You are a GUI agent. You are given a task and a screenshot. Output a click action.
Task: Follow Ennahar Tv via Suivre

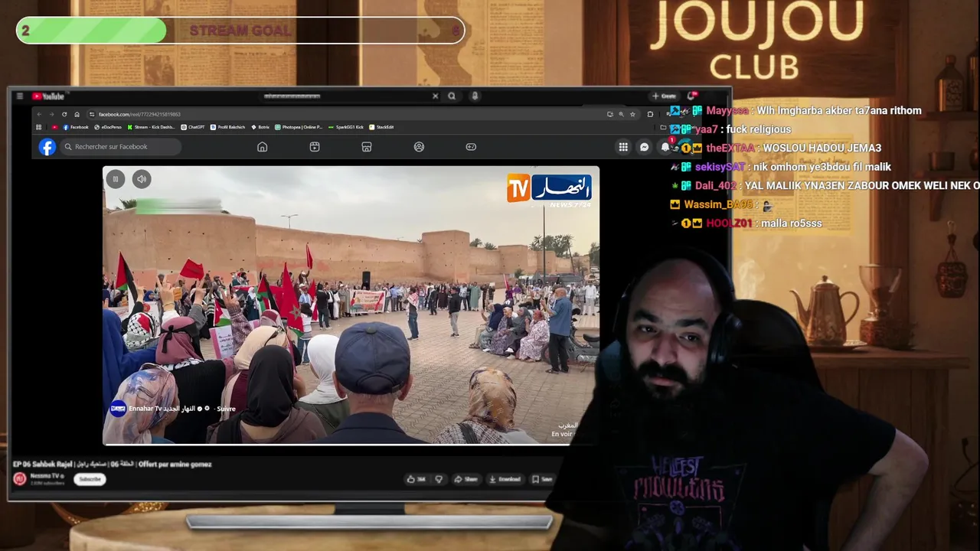pos(227,409)
